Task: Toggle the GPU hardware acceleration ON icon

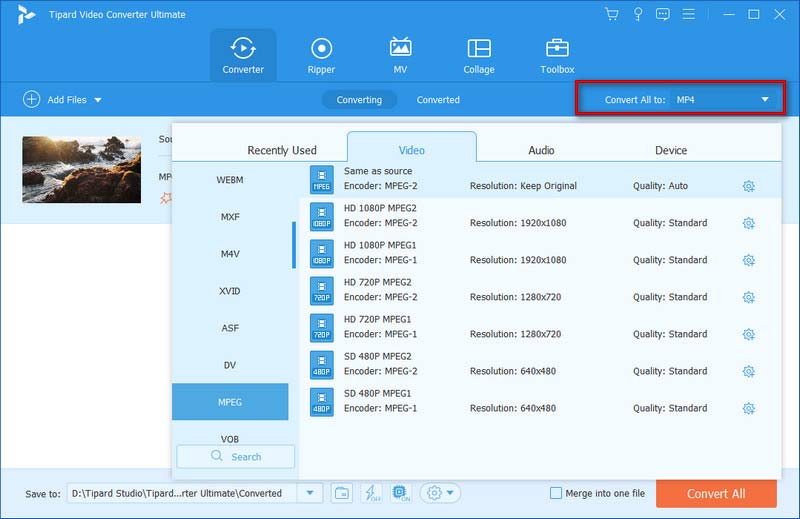Action: [401, 493]
